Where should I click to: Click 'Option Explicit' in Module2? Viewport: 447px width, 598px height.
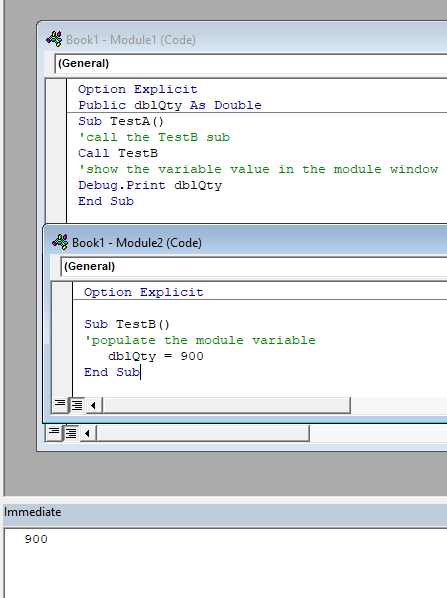click(x=144, y=292)
